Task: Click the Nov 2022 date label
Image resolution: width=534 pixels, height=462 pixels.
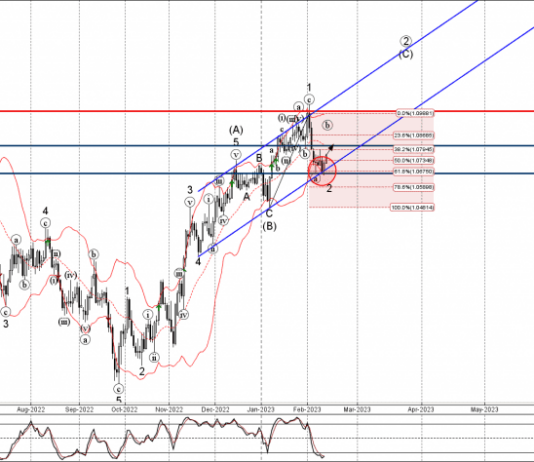Action: (169, 410)
